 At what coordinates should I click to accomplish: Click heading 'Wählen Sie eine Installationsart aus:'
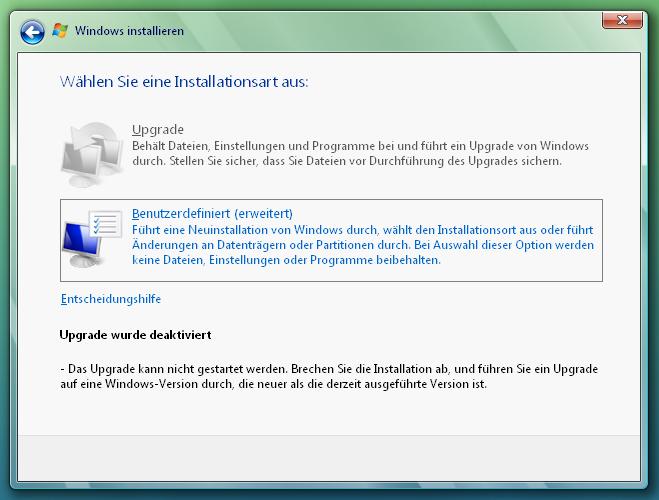pos(184,82)
